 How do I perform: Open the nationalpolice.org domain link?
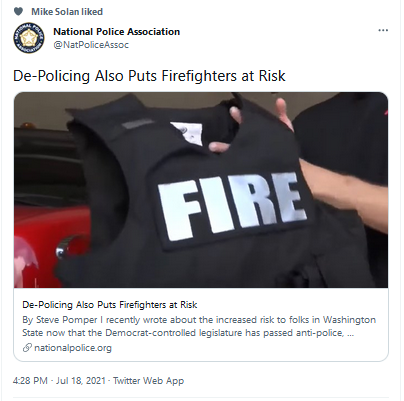click(73, 348)
